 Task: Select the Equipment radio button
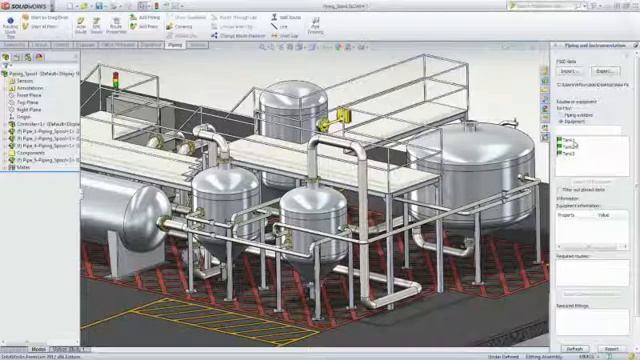[561, 122]
